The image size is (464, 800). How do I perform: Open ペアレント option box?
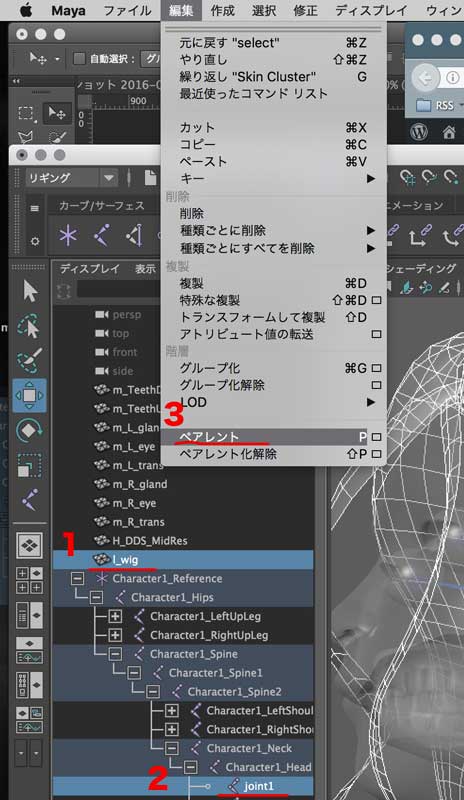pyautogui.click(x=377, y=437)
